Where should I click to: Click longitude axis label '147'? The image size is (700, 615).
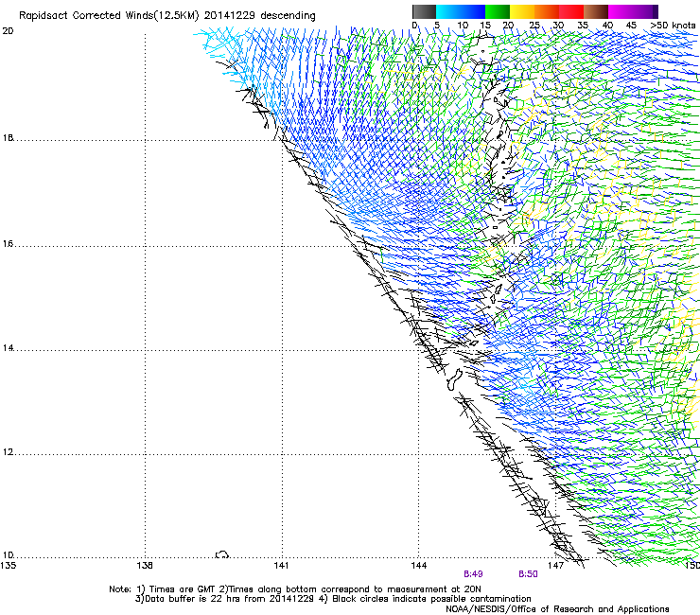pos(555,566)
